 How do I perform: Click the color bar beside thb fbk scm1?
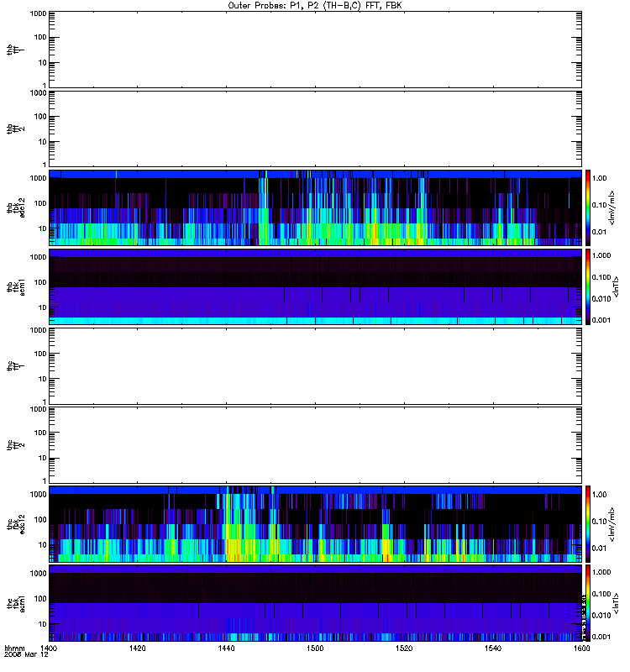pyautogui.click(x=588, y=286)
